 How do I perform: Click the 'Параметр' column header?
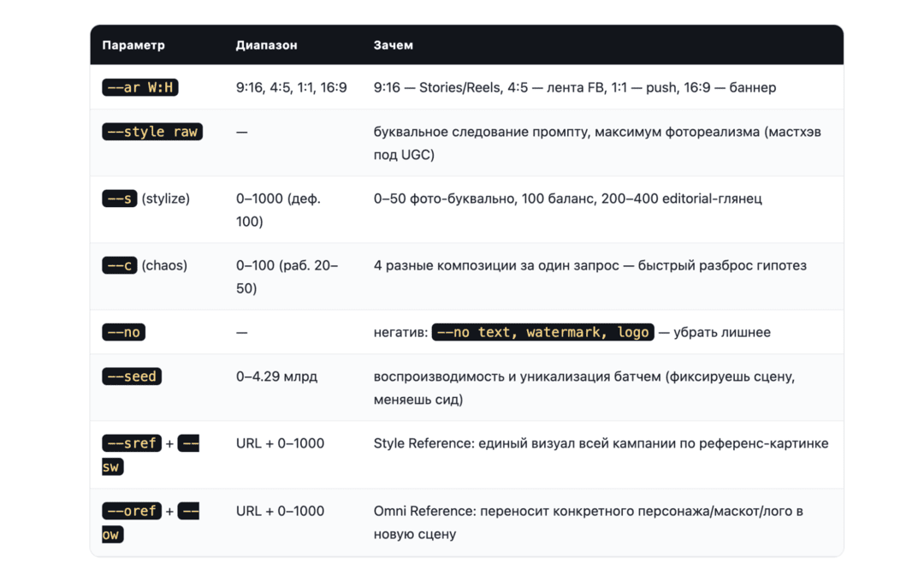[133, 44]
